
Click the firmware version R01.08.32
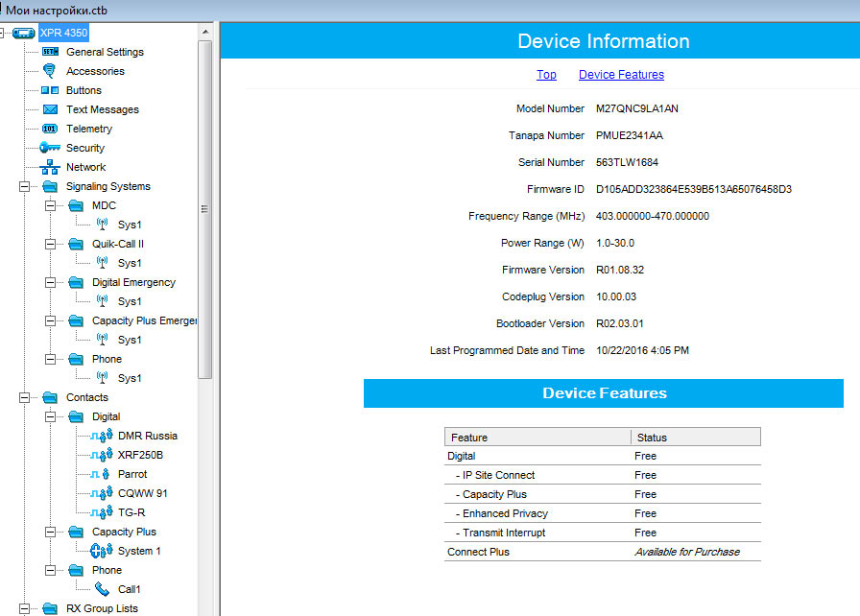pyautogui.click(x=620, y=270)
